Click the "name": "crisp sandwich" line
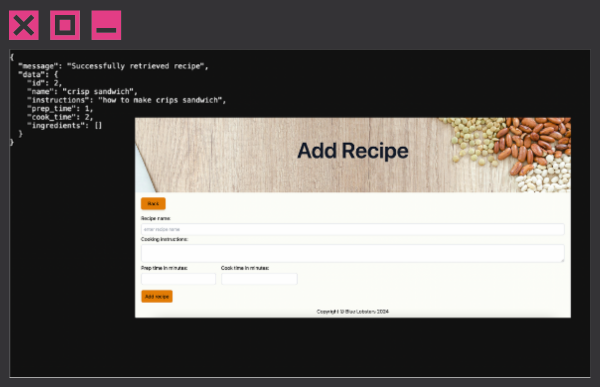 [82, 91]
